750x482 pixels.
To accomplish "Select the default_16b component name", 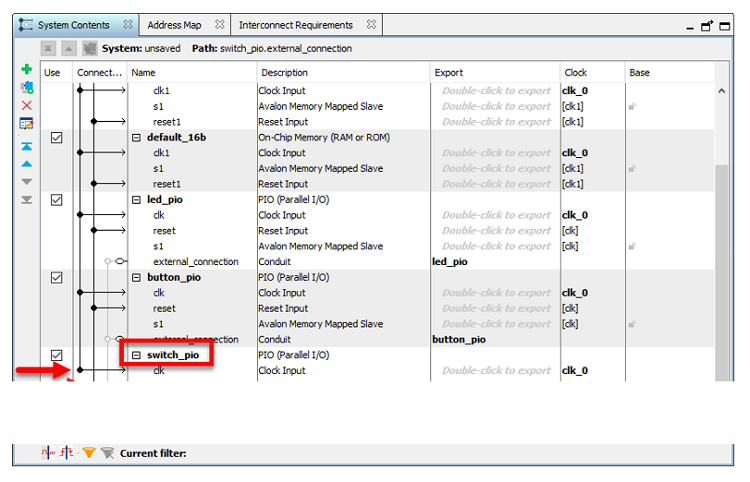I will point(176,137).
